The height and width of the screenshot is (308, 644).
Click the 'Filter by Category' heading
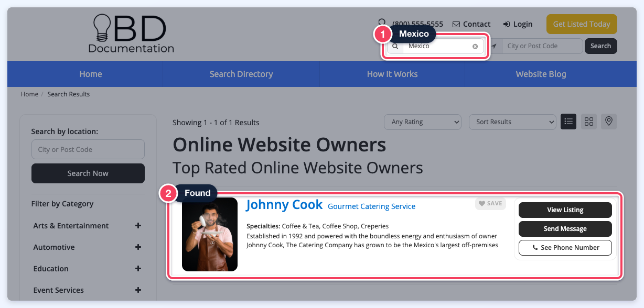click(x=62, y=204)
